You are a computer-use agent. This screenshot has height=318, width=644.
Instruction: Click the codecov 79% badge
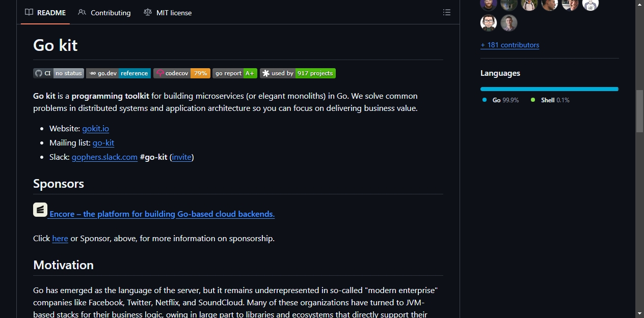tap(182, 73)
